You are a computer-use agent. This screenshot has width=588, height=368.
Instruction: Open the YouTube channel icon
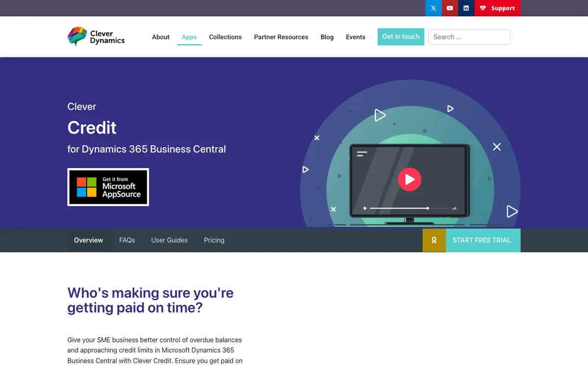pos(450,8)
